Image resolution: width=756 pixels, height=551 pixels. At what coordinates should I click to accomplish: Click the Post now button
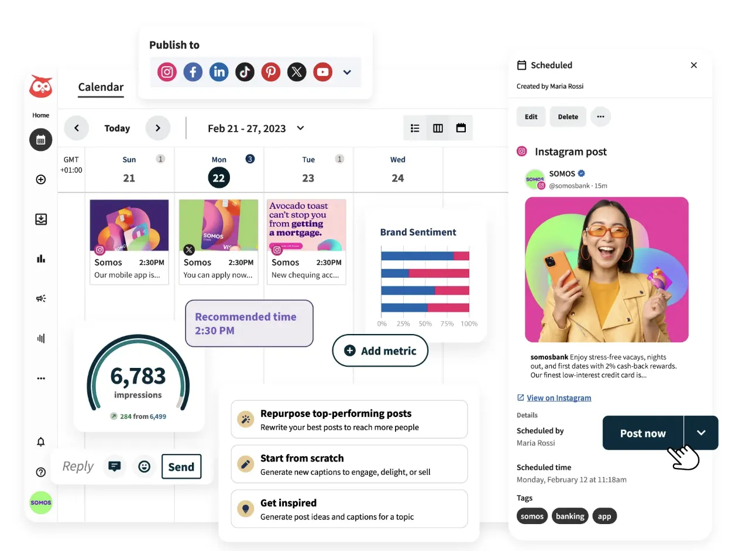click(x=643, y=433)
